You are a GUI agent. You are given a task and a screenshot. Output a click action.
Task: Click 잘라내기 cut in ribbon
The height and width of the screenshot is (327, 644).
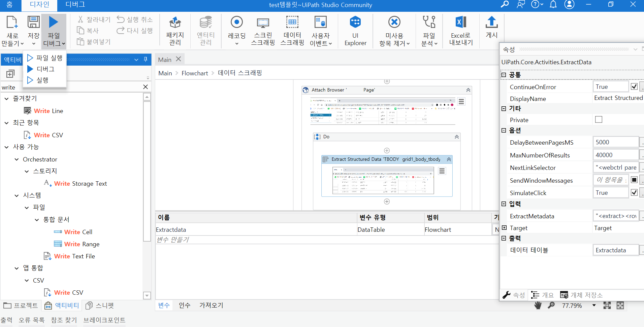pyautogui.click(x=94, y=20)
